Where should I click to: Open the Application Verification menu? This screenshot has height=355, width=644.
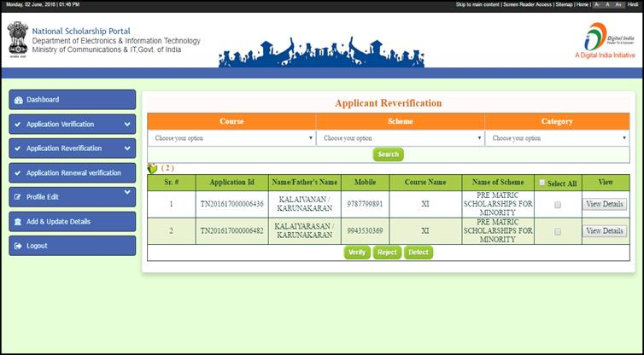pyautogui.click(x=73, y=124)
